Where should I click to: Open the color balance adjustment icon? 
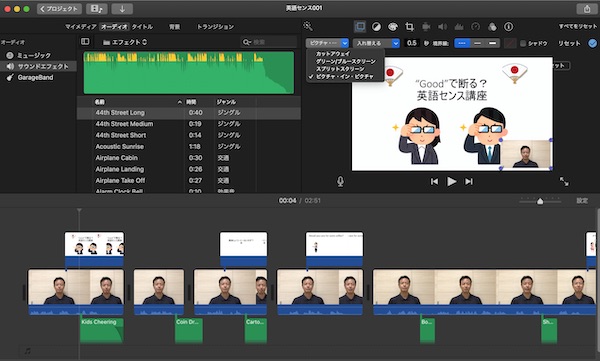377,26
